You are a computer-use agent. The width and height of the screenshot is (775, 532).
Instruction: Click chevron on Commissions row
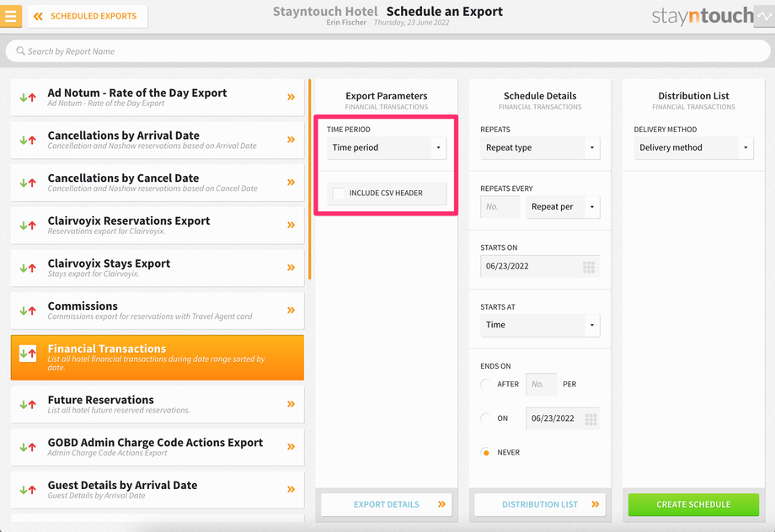(291, 311)
